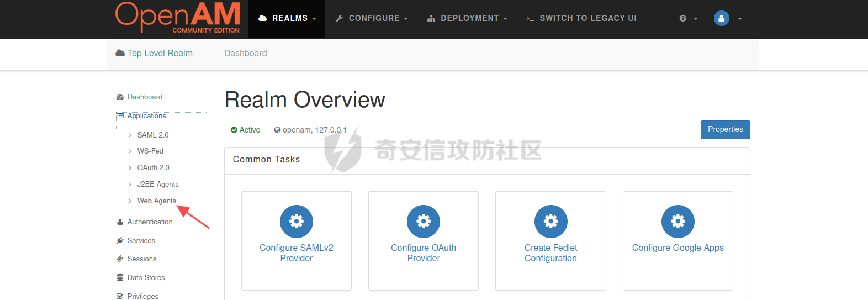Select SAML 2.0 under Applications

coord(152,135)
